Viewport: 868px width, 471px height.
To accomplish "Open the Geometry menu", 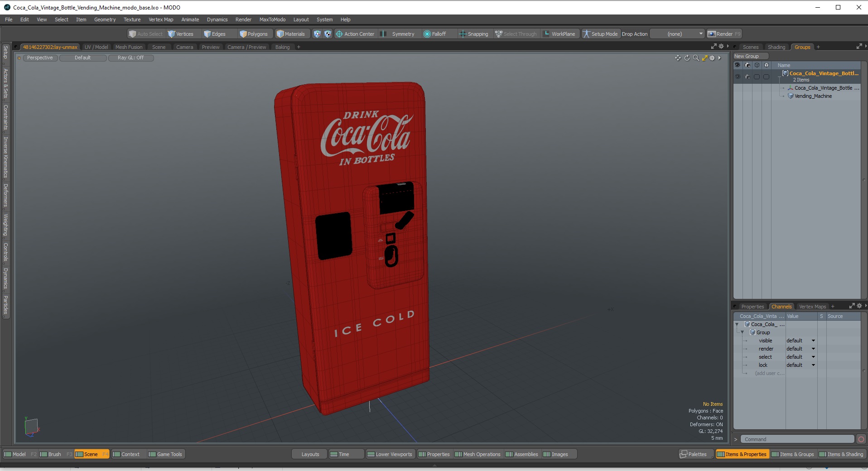I will [x=105, y=19].
